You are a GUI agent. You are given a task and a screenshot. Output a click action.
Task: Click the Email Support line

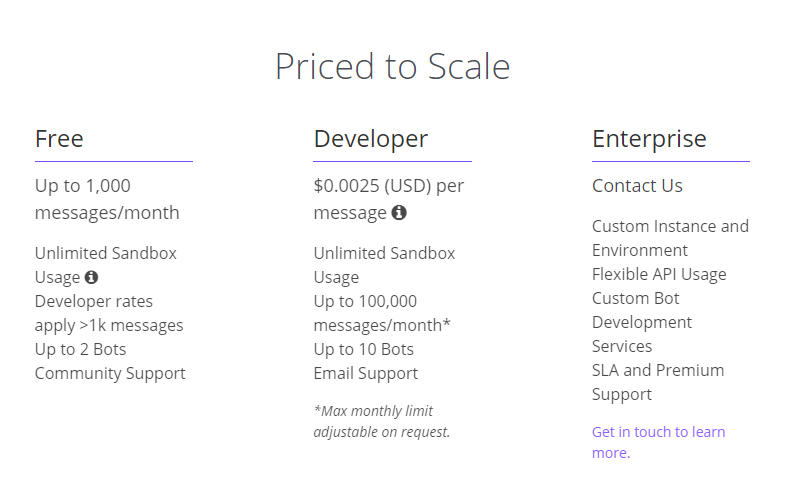[x=365, y=373]
